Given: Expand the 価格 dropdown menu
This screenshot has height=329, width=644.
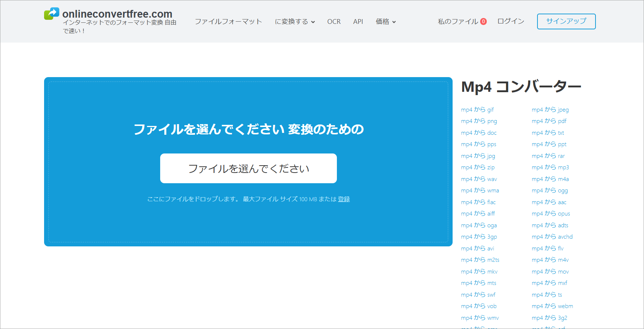Looking at the screenshot, I should coord(386,22).
